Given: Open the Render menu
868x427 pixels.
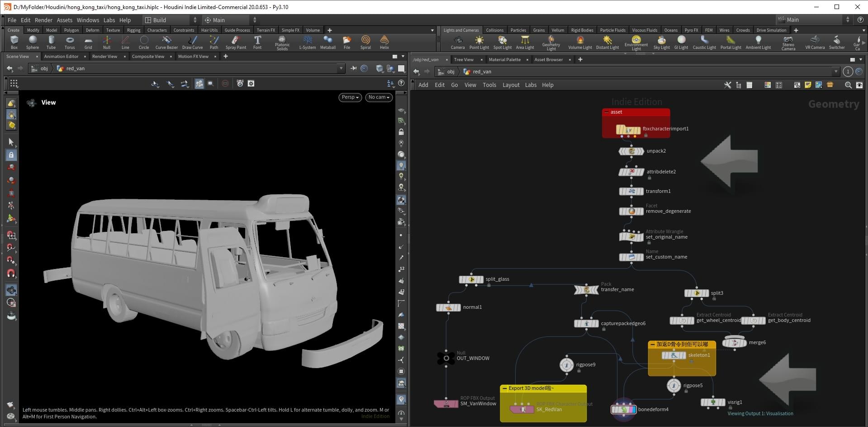Looking at the screenshot, I should click(43, 20).
